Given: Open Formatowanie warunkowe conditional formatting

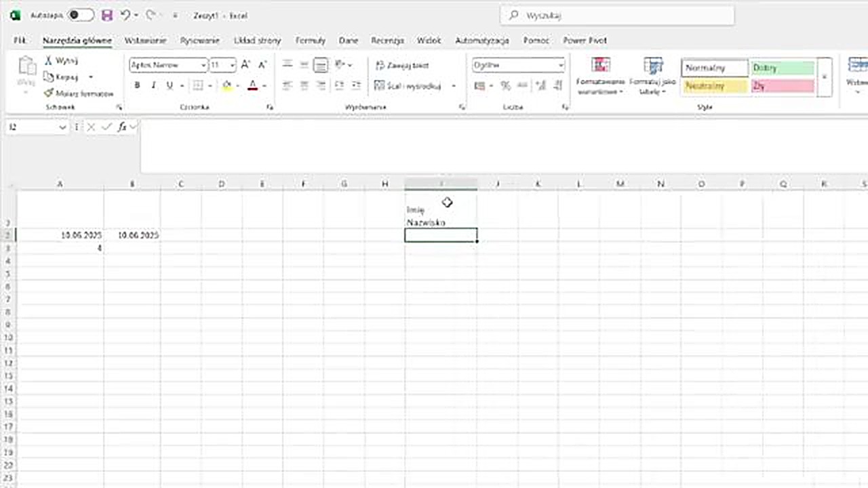Looking at the screenshot, I should click(600, 76).
